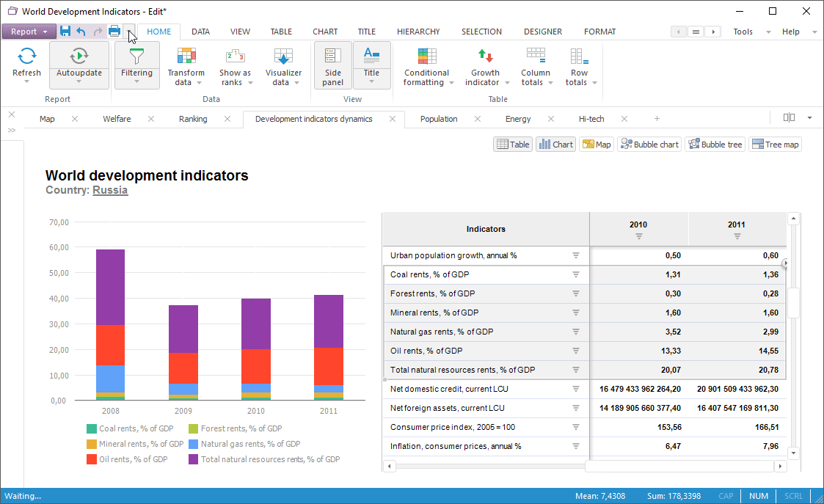Click the Refresh icon in the ribbon
This screenshot has width=824, height=504.
point(27,57)
